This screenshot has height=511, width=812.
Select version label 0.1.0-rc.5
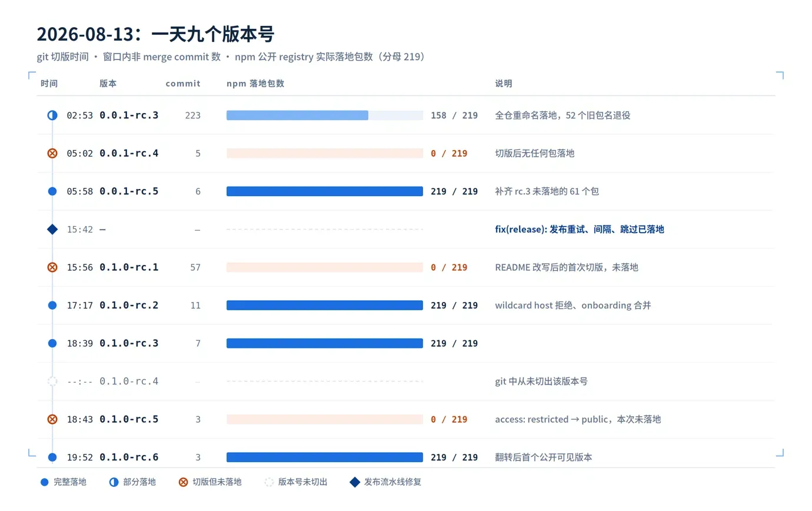(129, 419)
